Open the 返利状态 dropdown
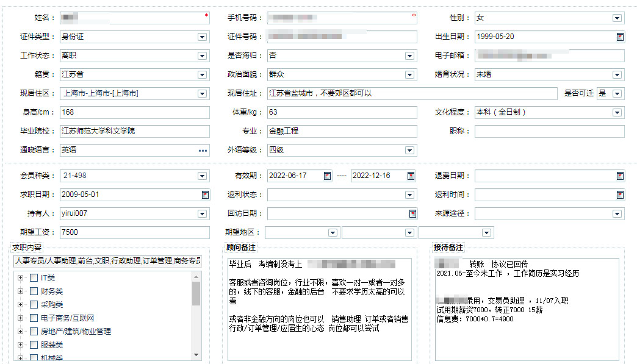 [x=409, y=194]
